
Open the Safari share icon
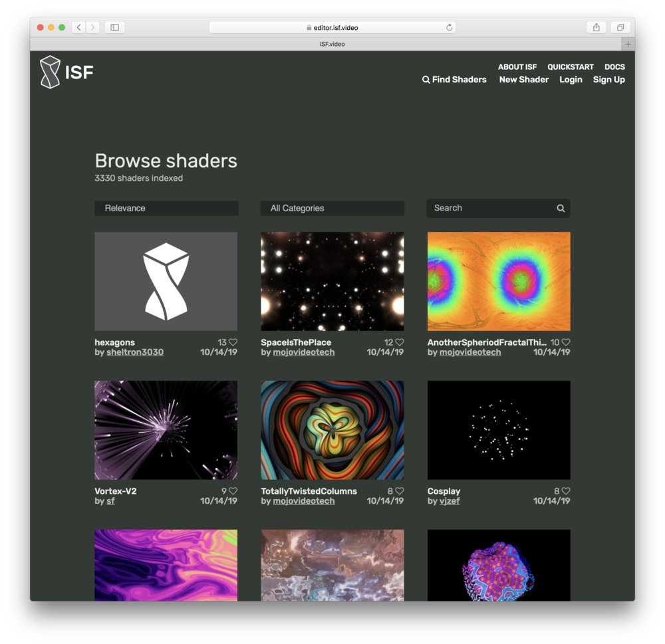596,27
